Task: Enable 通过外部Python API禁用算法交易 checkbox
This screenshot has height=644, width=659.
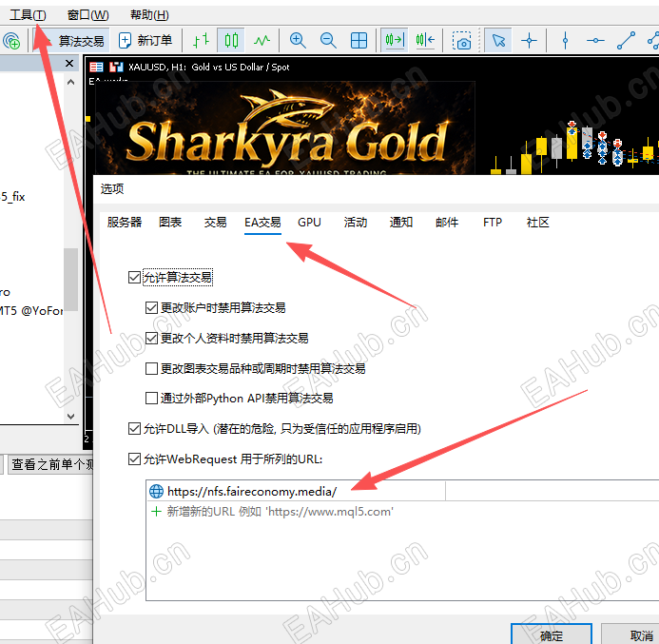Action: click(151, 398)
